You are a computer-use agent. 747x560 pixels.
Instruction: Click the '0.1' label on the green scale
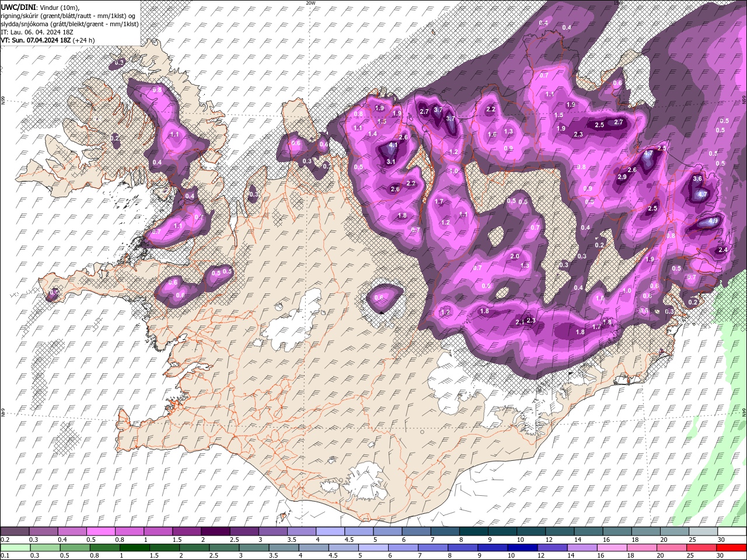[5, 556]
